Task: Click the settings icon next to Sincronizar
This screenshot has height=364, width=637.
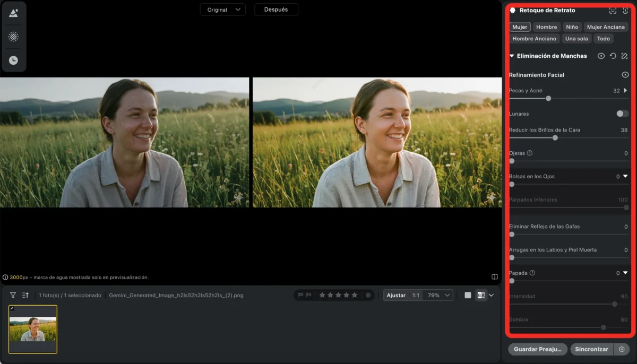Action: pyautogui.click(x=621, y=349)
